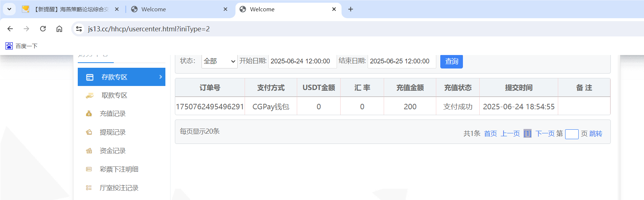Click the USDT金额 column header
The image size is (644, 200).
[319, 88]
